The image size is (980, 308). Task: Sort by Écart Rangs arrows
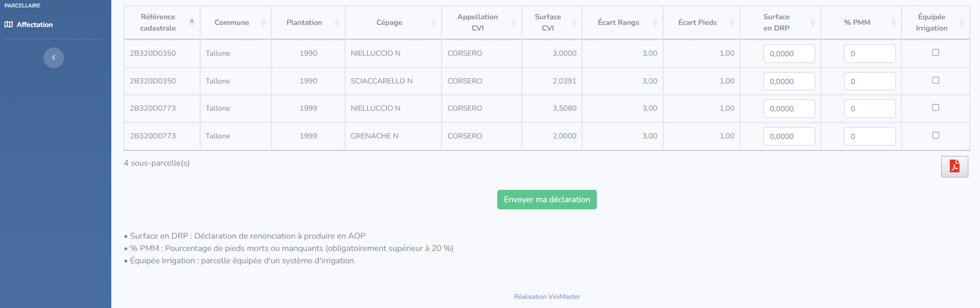click(x=655, y=22)
